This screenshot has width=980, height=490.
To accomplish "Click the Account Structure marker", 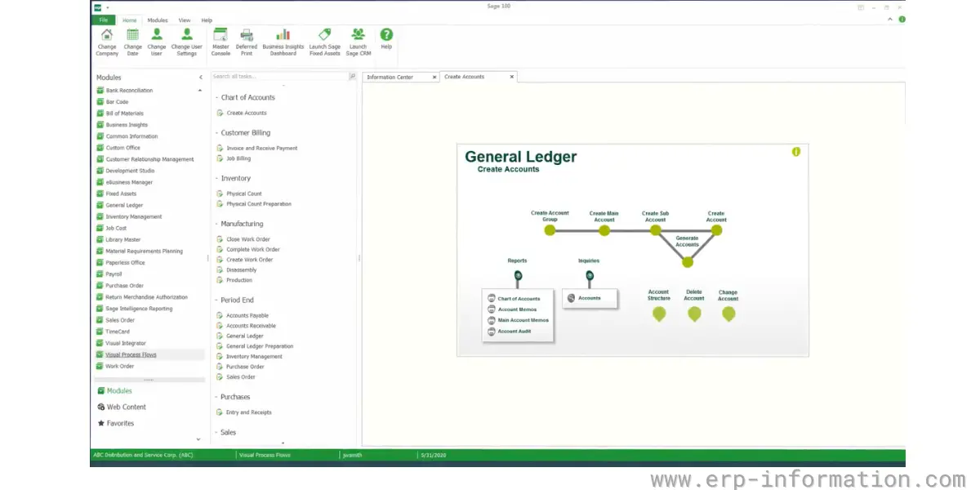I will [659, 314].
